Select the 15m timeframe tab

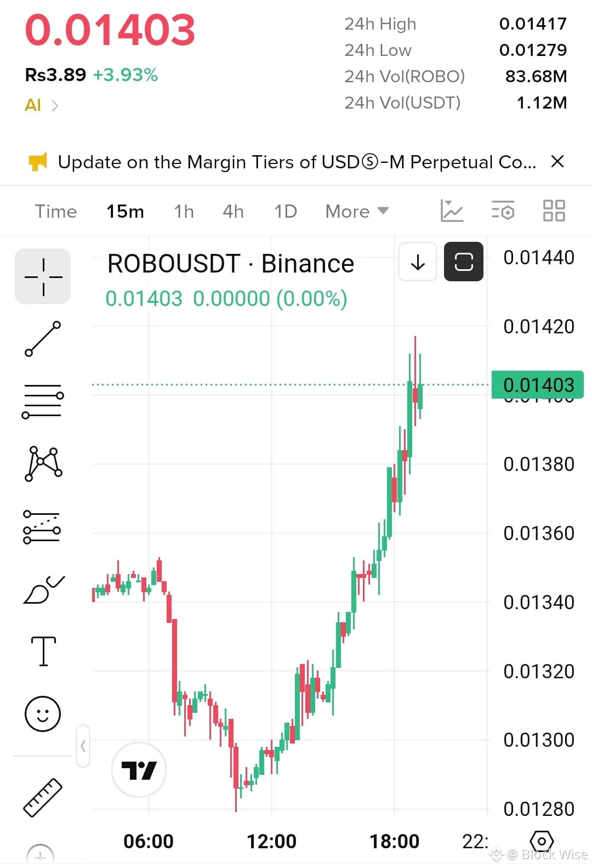(x=125, y=211)
